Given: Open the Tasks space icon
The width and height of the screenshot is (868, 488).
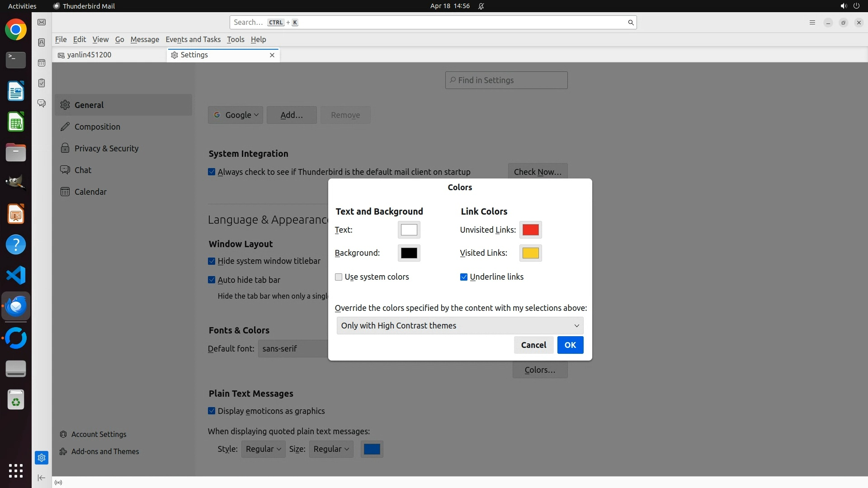Looking at the screenshot, I should coord(42,83).
